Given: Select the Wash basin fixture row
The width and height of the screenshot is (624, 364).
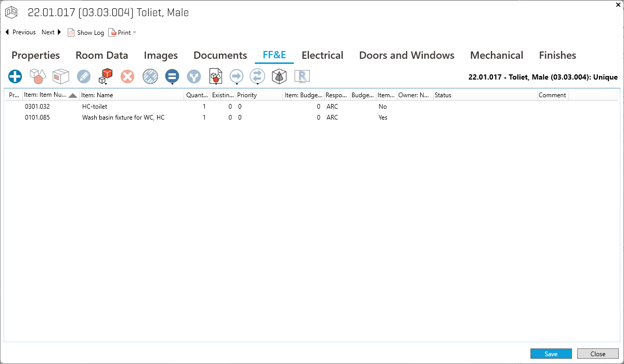Looking at the screenshot, I should [x=123, y=118].
